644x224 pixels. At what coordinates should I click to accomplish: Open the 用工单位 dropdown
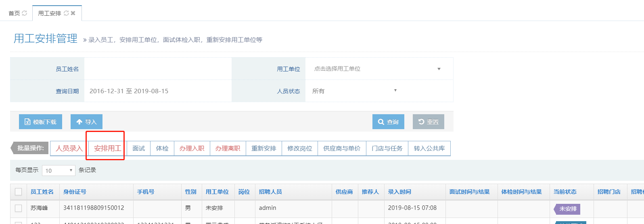pyautogui.click(x=378, y=69)
